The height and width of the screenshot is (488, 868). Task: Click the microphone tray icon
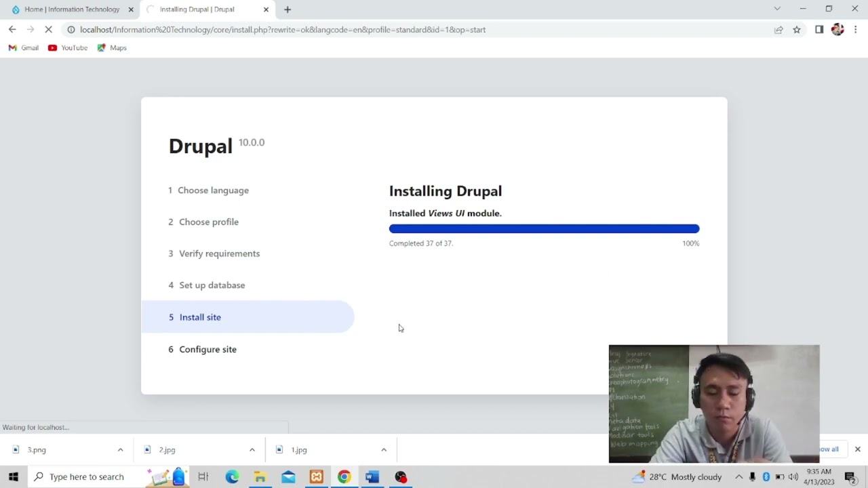(752, 477)
